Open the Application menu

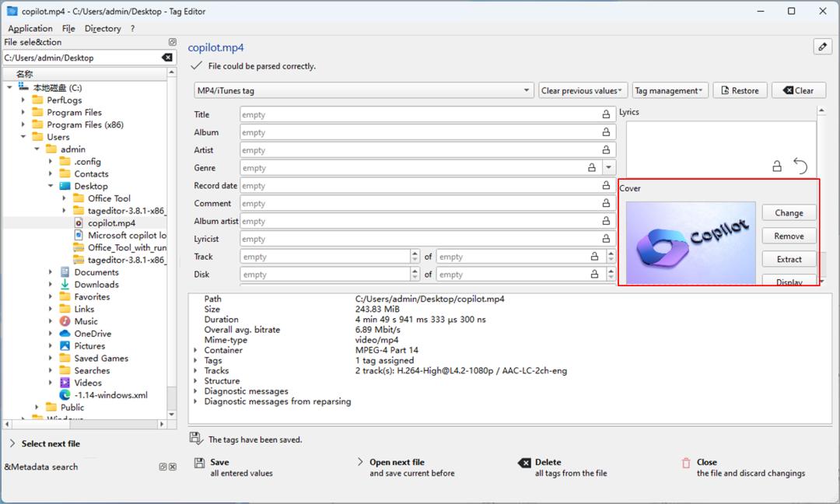click(x=30, y=29)
